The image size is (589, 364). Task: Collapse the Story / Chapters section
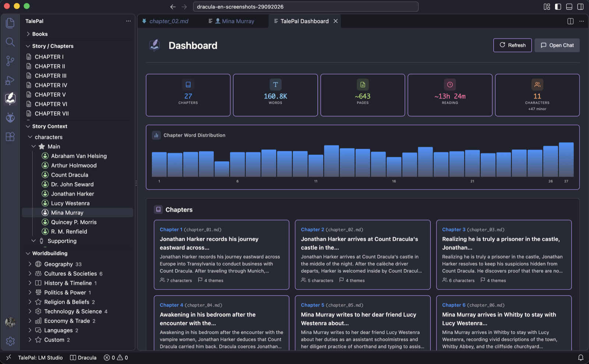(x=28, y=46)
